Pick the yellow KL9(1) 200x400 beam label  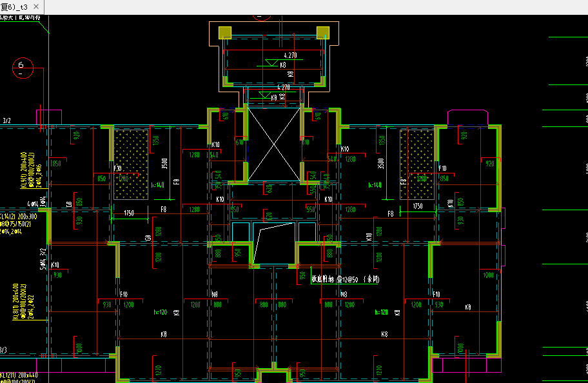pyautogui.click(x=23, y=170)
